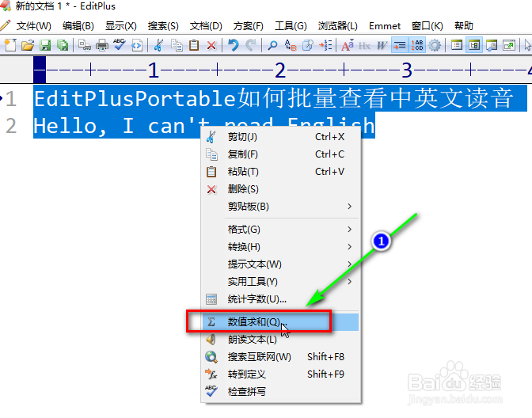Viewport: 532px width, 418px height.
Task: Open the Emmet menu
Action: point(385,26)
